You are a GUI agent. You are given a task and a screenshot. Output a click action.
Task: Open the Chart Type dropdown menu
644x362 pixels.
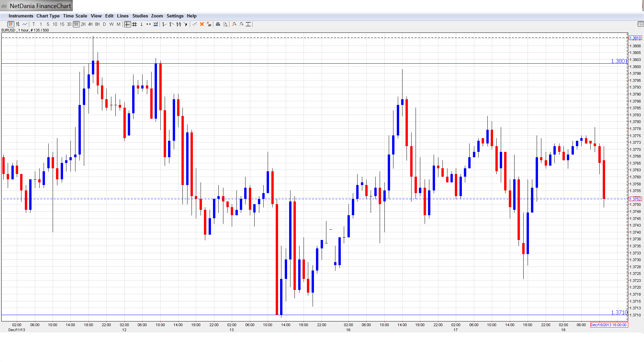pos(48,16)
